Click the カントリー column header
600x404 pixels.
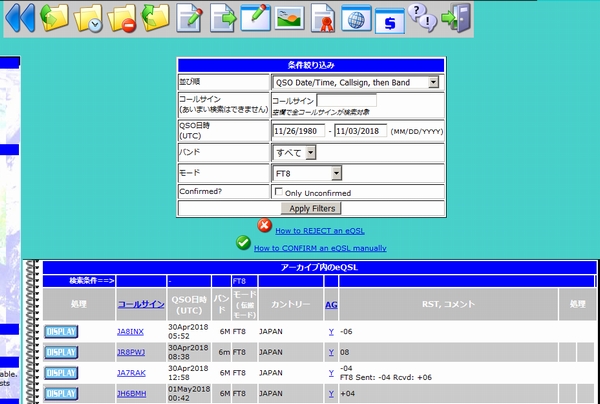(290, 305)
